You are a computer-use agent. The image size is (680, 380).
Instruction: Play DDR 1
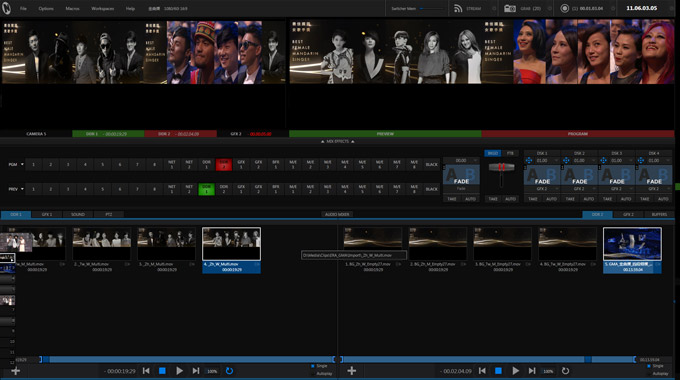179,371
